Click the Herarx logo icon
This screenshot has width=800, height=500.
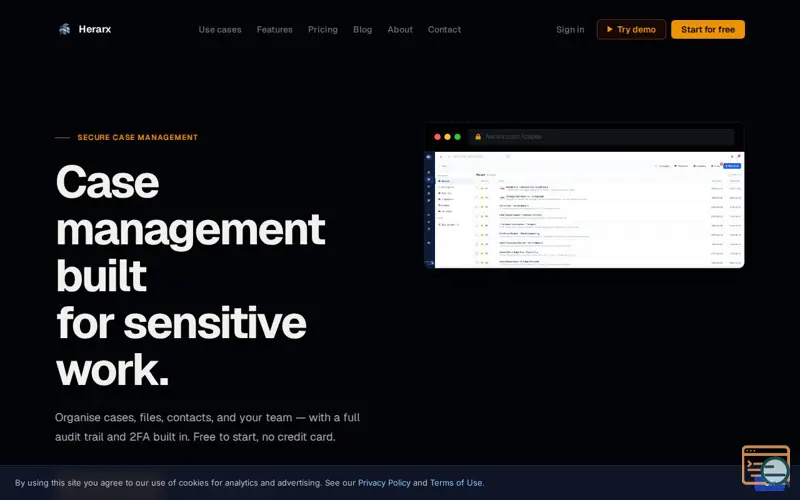point(64,29)
